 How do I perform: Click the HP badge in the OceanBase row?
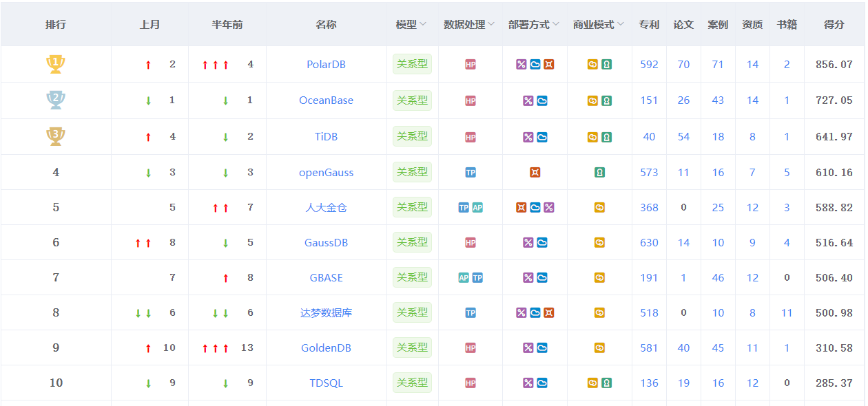click(x=471, y=101)
